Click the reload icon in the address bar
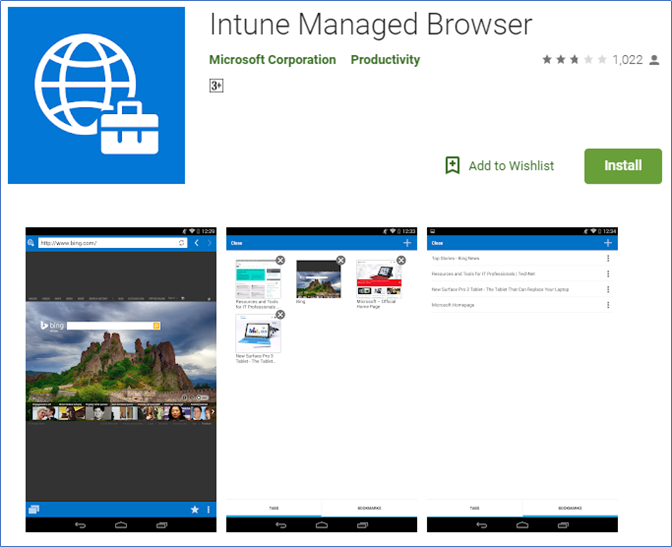Screen dimensions: 672x547 coord(182,243)
